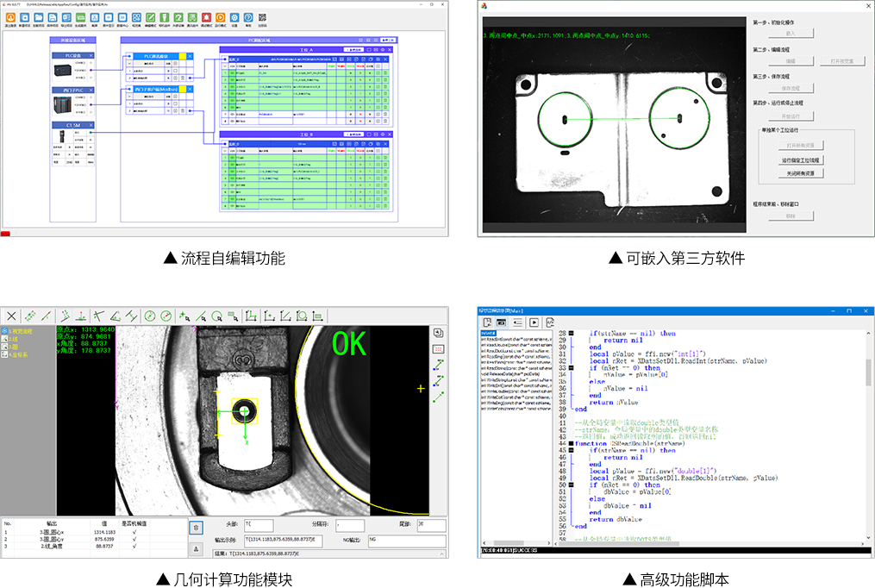Viewport: 875px width, 588px height.
Task: Click the NG输出 input field
Action: [407, 540]
